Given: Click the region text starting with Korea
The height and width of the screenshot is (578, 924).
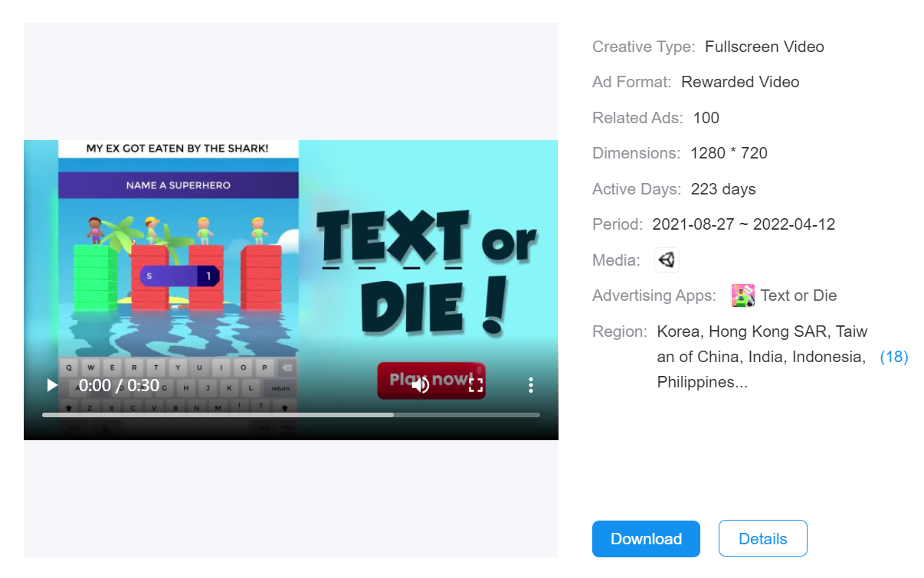Looking at the screenshot, I should [762, 357].
